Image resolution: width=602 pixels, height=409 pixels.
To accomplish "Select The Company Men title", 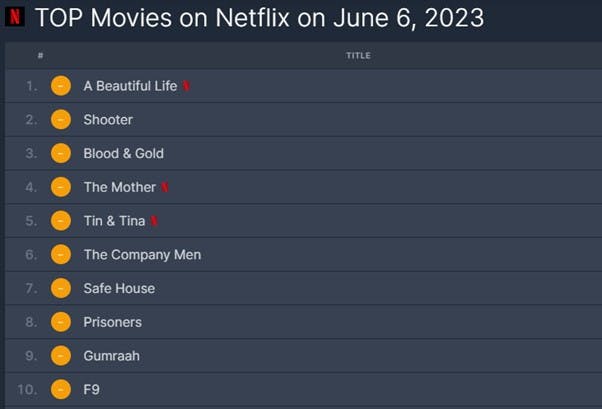I will 142,254.
